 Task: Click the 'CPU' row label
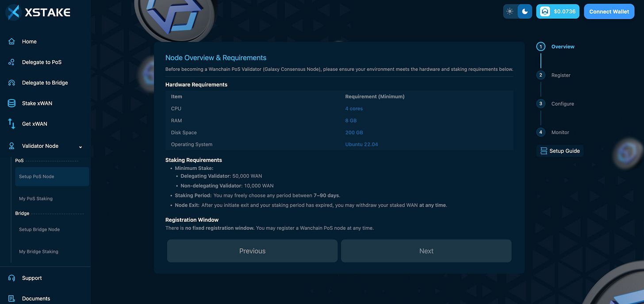click(176, 108)
